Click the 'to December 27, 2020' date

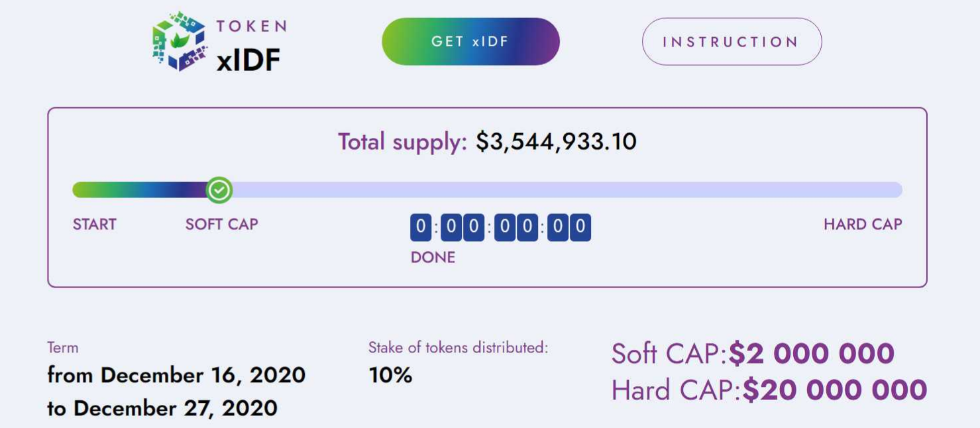(162, 408)
